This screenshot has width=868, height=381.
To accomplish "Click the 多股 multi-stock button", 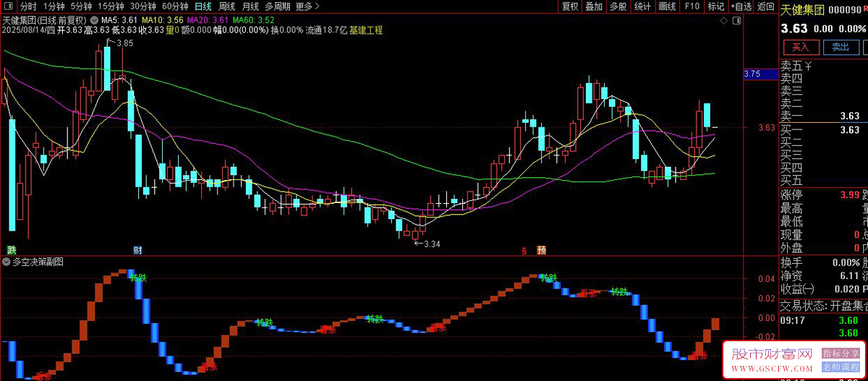I will [x=618, y=7].
